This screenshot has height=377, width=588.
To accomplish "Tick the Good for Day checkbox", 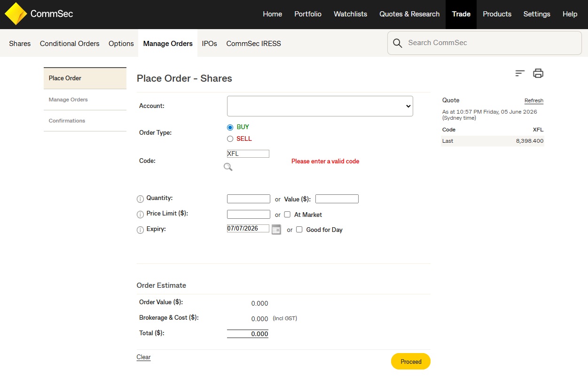I will [299, 230].
